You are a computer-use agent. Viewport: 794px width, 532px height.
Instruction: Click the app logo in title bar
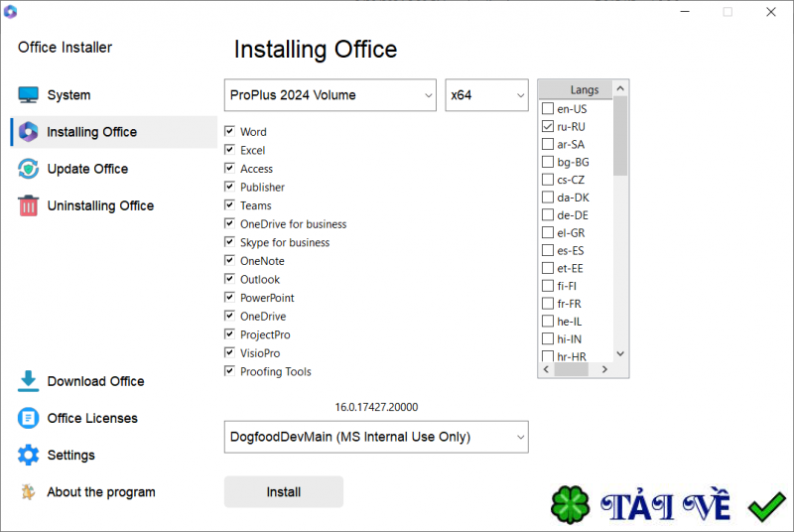tap(10, 11)
